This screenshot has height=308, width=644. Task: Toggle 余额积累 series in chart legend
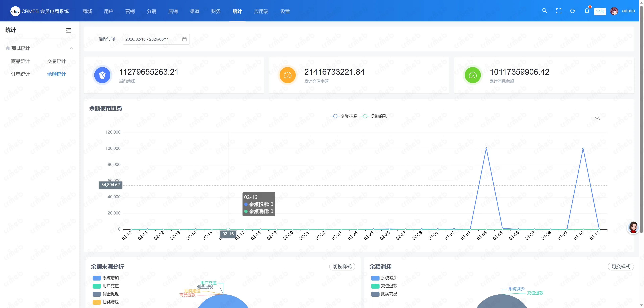(344, 116)
